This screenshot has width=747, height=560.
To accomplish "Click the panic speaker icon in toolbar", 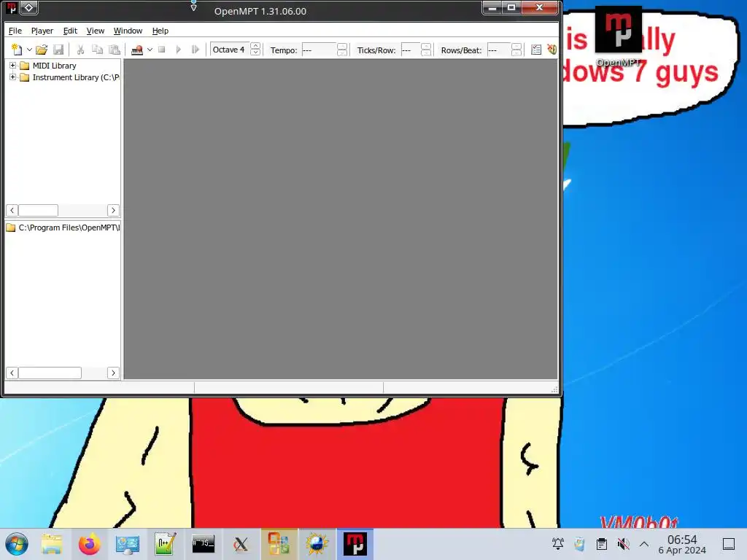I will coord(551,50).
